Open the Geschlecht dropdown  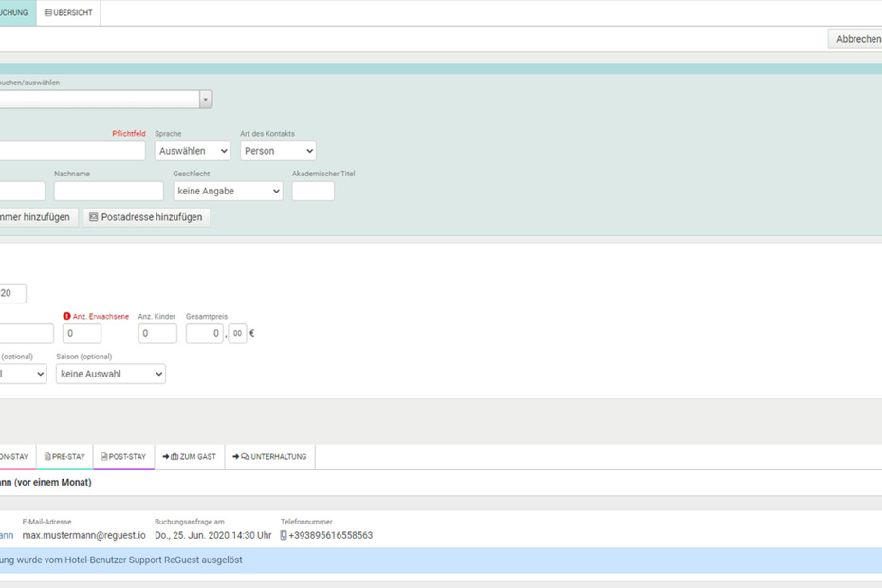tap(228, 192)
